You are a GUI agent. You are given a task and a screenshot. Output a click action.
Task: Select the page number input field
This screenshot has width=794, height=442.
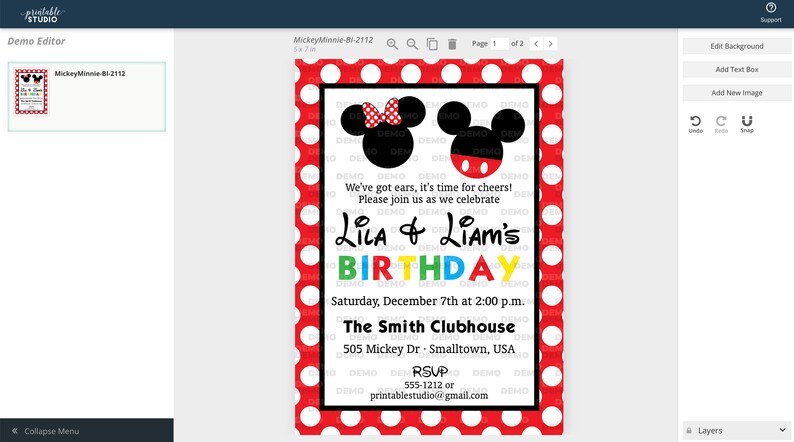pyautogui.click(x=499, y=44)
